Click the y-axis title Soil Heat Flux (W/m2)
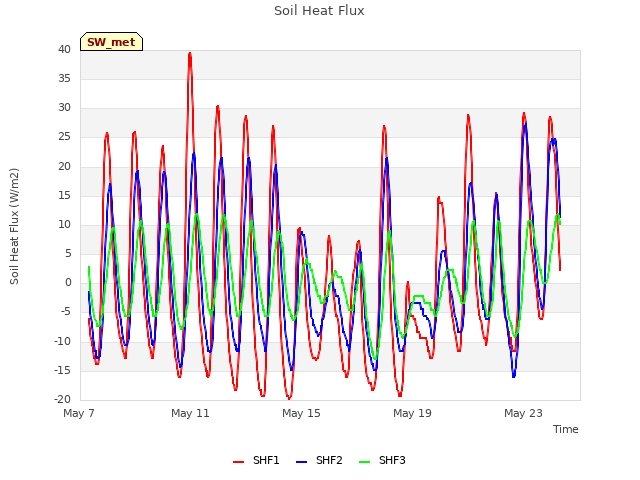 click(x=15, y=226)
